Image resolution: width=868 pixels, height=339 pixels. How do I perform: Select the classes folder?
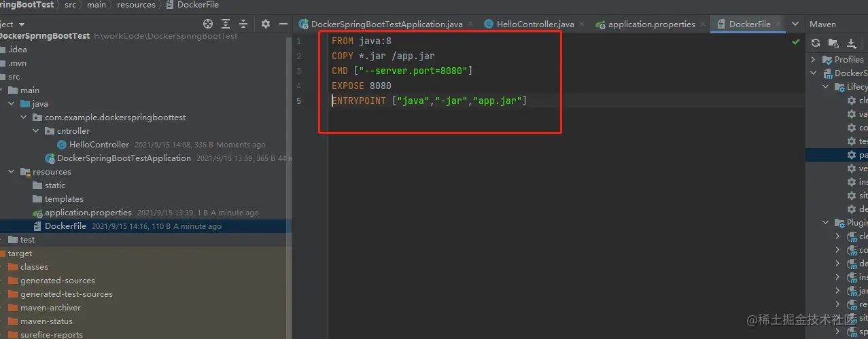(x=34, y=267)
